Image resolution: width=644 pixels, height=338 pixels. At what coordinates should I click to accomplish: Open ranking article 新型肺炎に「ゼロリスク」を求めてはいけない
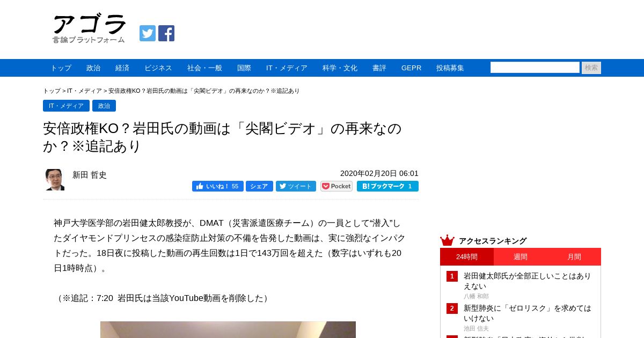pyautogui.click(x=527, y=313)
